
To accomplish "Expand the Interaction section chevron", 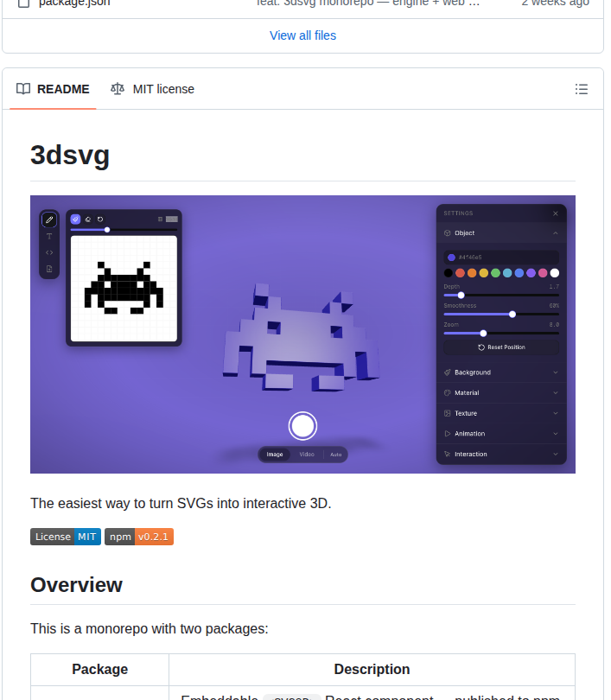I will (555, 454).
